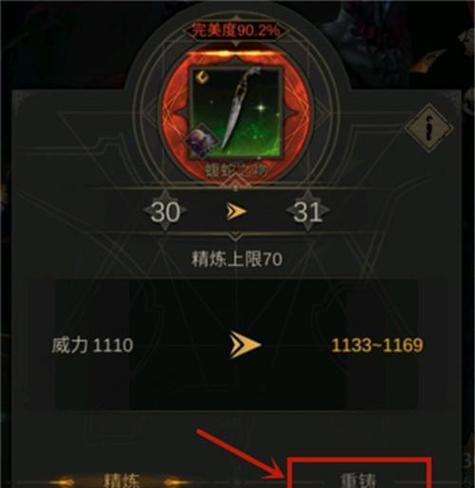Open the info diamond icon
Image resolution: width=475 pixels, height=488 pixels.
point(429,128)
